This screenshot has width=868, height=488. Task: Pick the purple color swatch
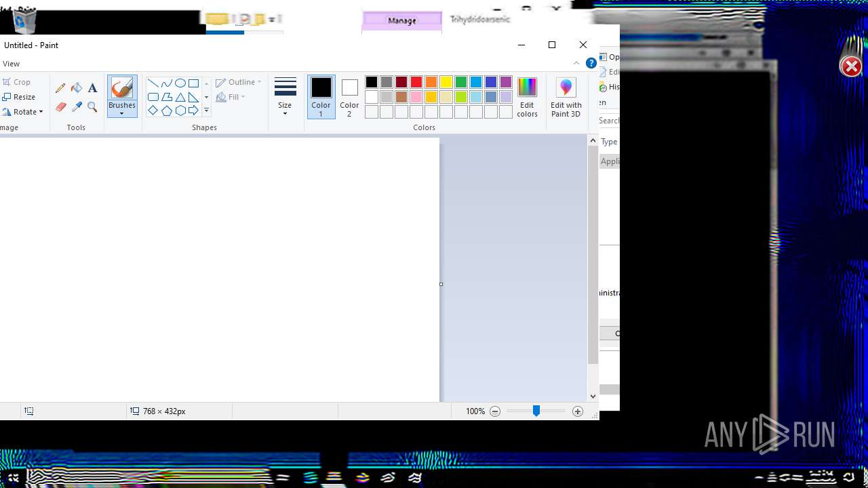pos(506,82)
